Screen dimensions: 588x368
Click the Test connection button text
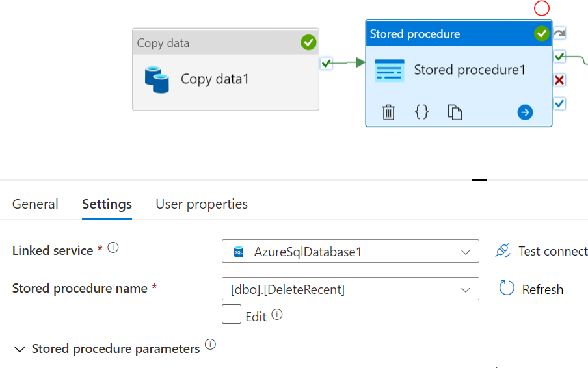553,251
